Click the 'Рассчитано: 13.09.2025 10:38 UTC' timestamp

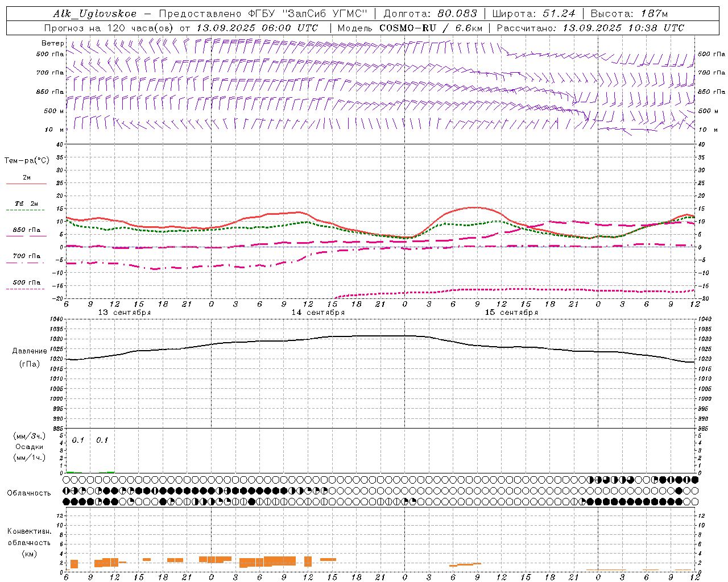[x=590, y=28]
